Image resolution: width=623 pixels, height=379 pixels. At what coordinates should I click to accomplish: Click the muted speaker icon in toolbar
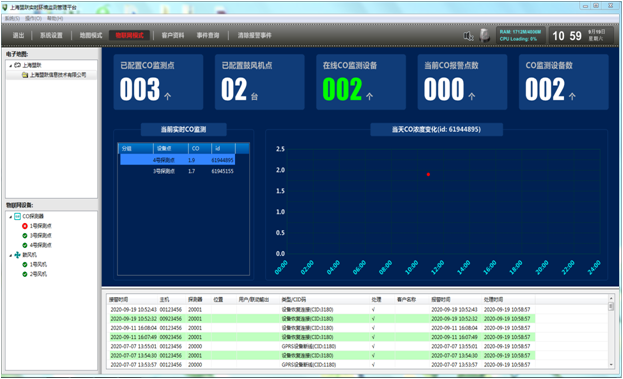click(468, 36)
